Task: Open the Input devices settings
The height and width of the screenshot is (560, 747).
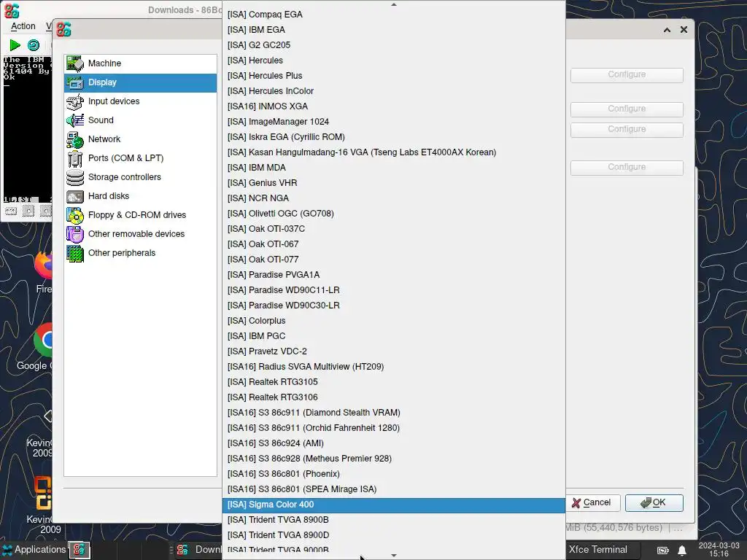Action: pyautogui.click(x=140, y=101)
